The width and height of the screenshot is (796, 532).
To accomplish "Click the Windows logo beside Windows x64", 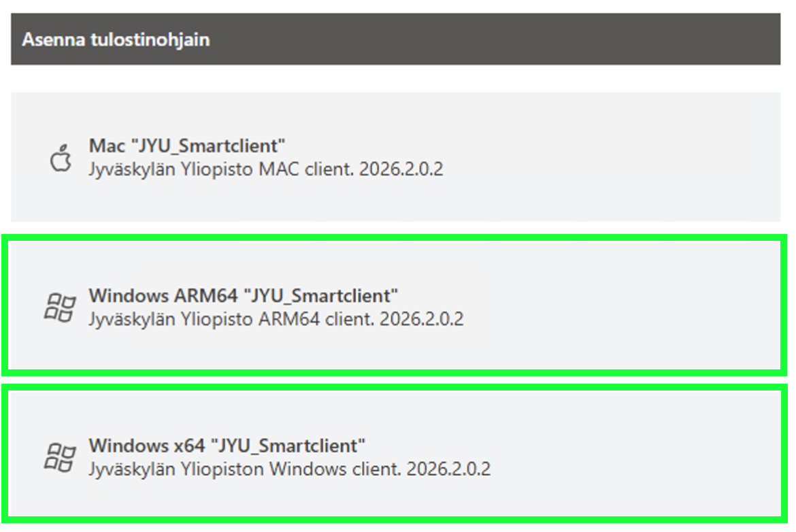I will [x=60, y=457].
